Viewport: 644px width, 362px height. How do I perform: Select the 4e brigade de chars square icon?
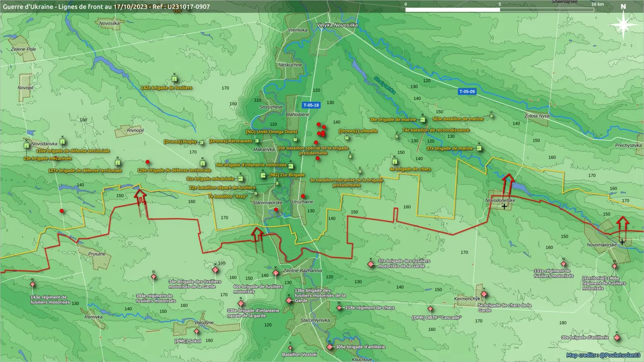point(395,162)
